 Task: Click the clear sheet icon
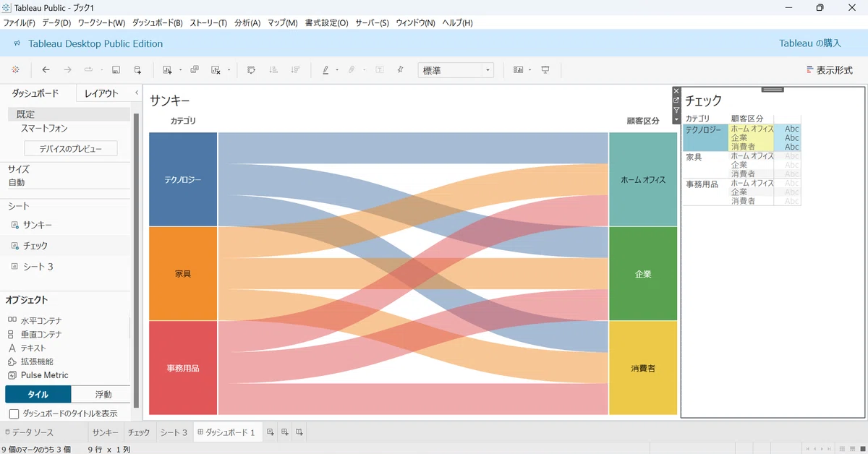point(216,70)
